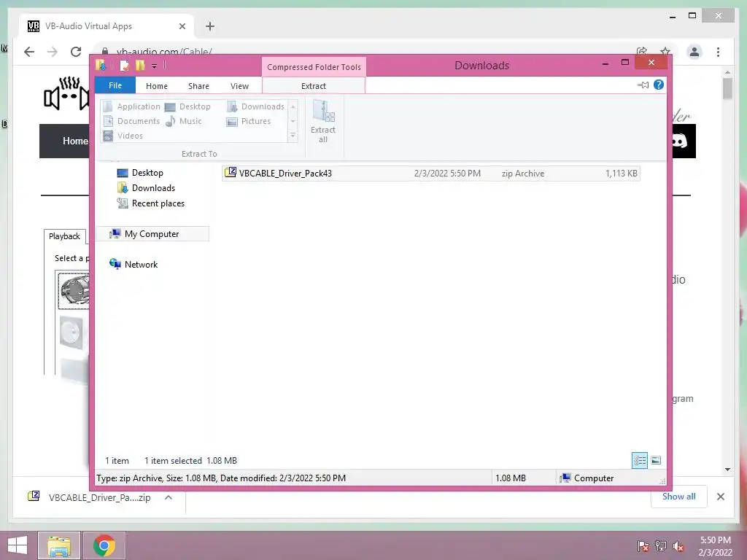Open the Discord icon on the VB-Audio page
The height and width of the screenshot is (560, 747).
680,141
